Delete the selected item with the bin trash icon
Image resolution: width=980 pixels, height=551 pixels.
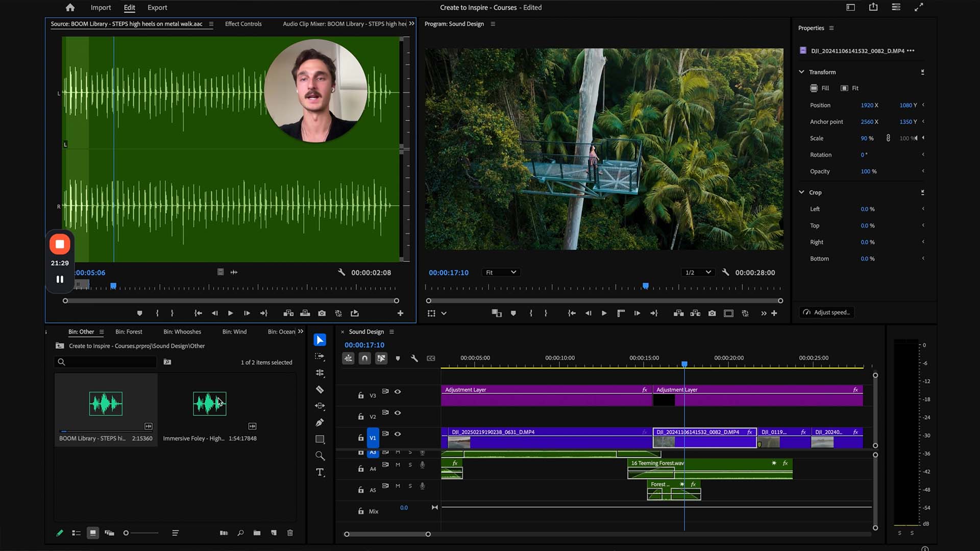(x=290, y=533)
